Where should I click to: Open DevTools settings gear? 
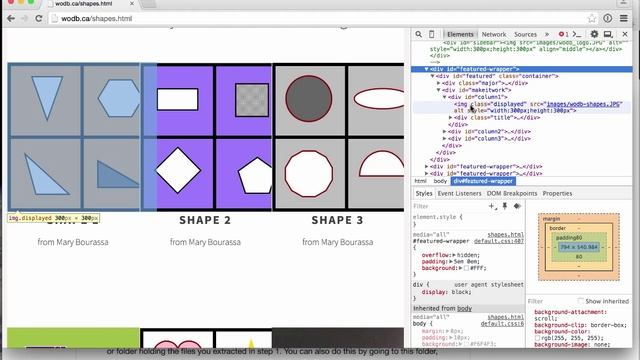[x=594, y=34]
